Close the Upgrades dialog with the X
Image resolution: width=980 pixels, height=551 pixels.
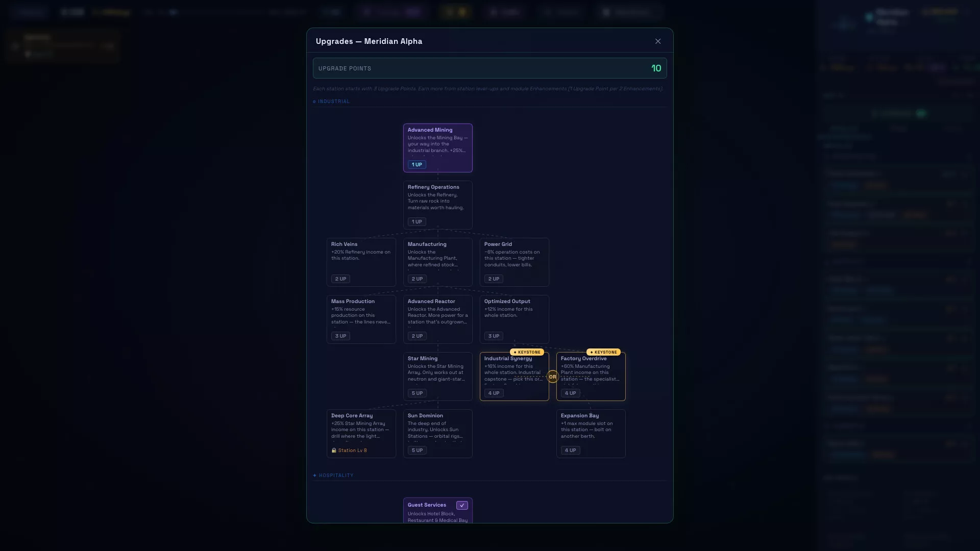pyautogui.click(x=658, y=41)
